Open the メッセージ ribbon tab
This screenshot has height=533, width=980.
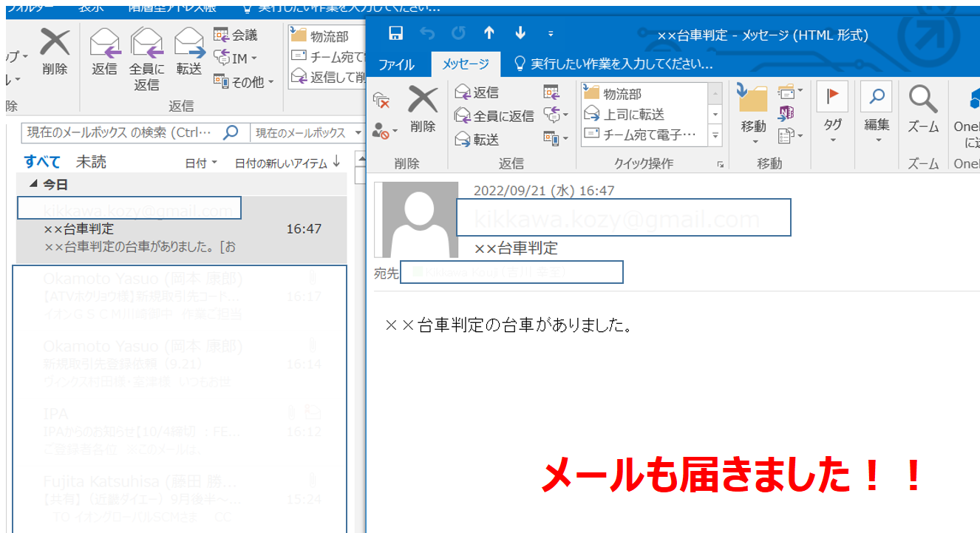pyautogui.click(x=466, y=64)
